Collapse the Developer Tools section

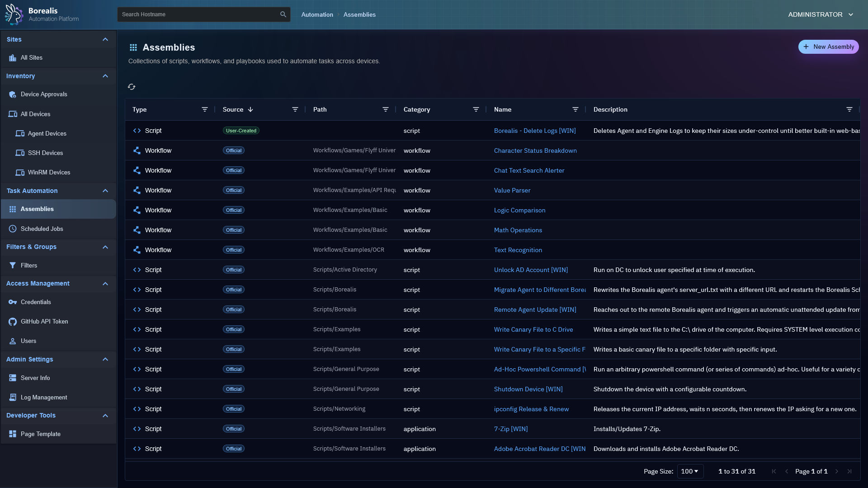point(105,415)
